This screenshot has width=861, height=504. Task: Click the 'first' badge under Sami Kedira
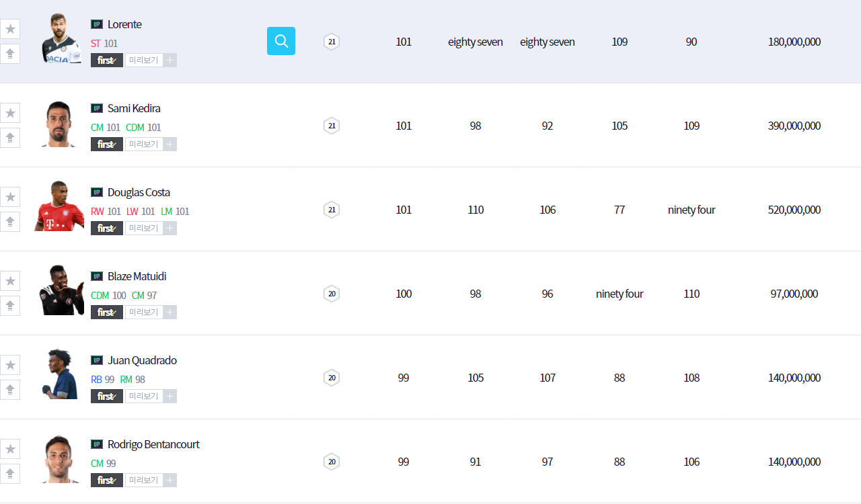tap(106, 144)
